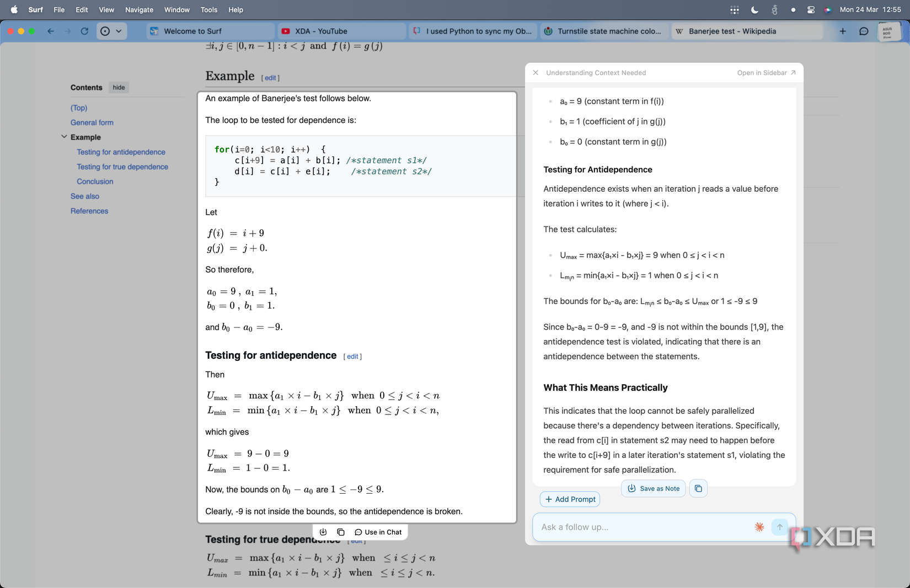Click the browser profile avatar
Viewport: 910px width, 588px height.
click(888, 31)
